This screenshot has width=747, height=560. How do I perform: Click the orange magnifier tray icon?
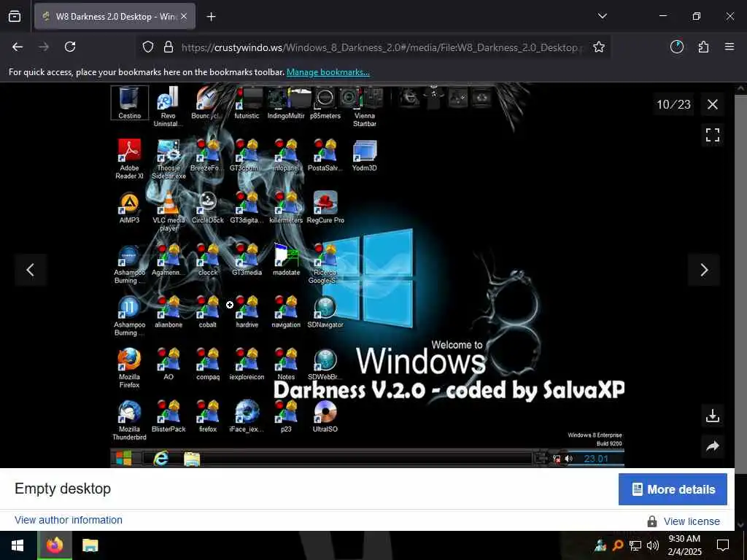point(618,545)
